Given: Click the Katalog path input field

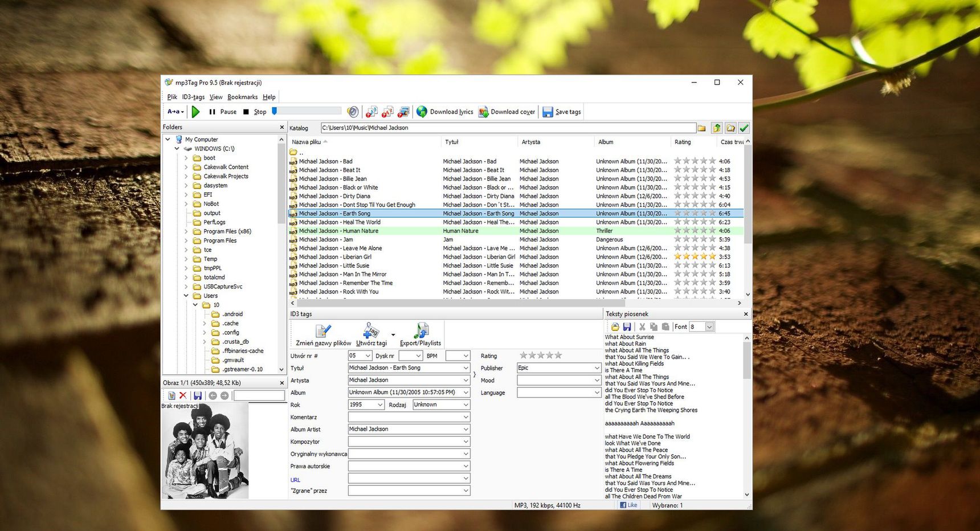Looking at the screenshot, I should click(508, 128).
